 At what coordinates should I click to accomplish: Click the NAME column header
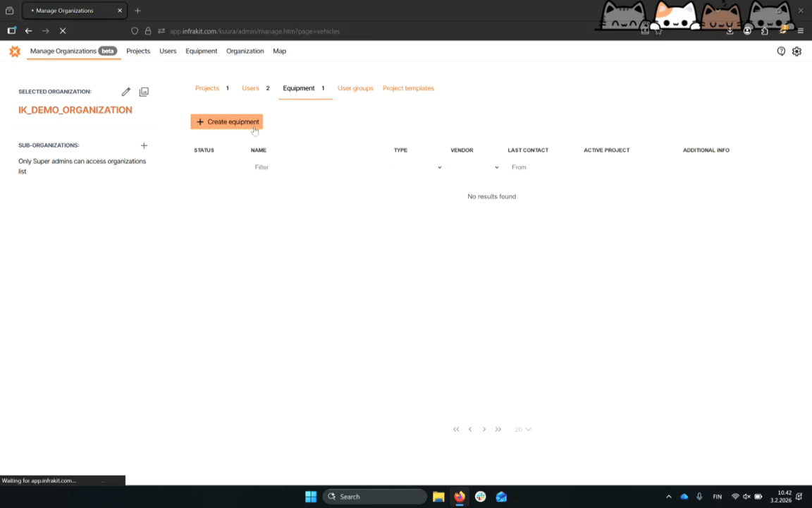(259, 150)
